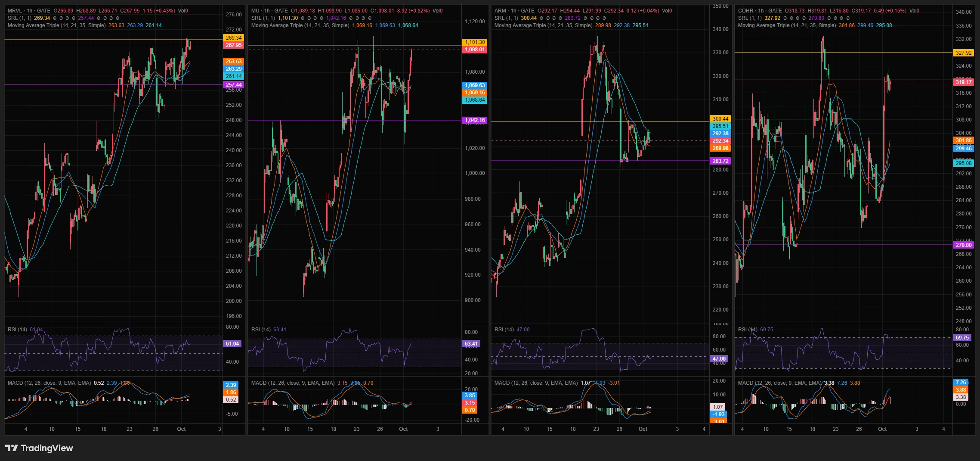Click the blue MACD 7.26 tag on COHR
The image size is (980, 461).
coord(961,383)
